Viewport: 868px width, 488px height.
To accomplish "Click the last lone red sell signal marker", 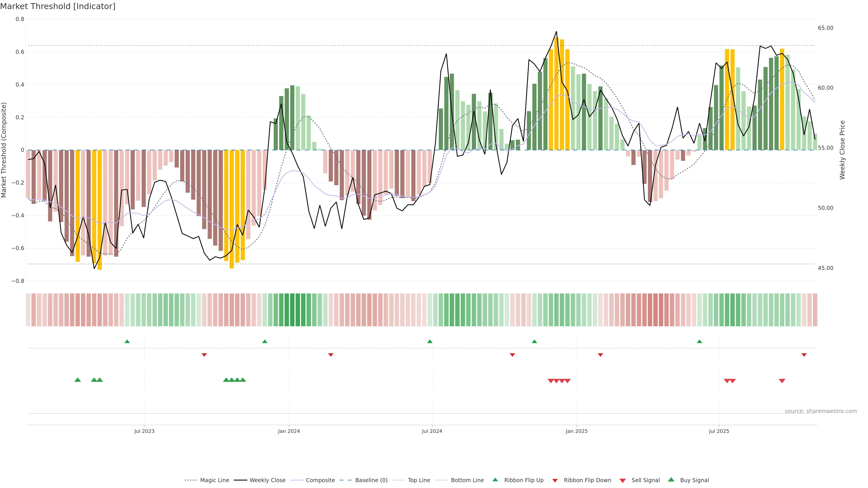I will coord(782,381).
